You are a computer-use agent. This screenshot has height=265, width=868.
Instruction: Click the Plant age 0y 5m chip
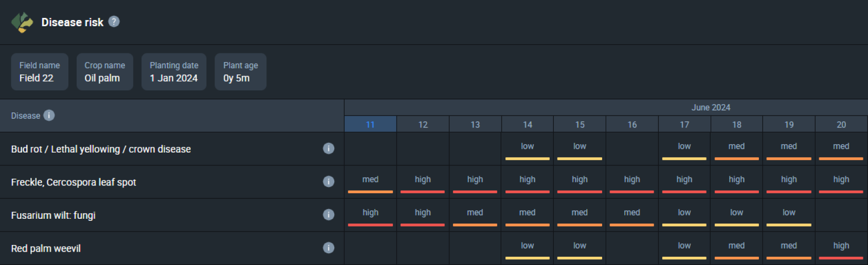[241, 72]
